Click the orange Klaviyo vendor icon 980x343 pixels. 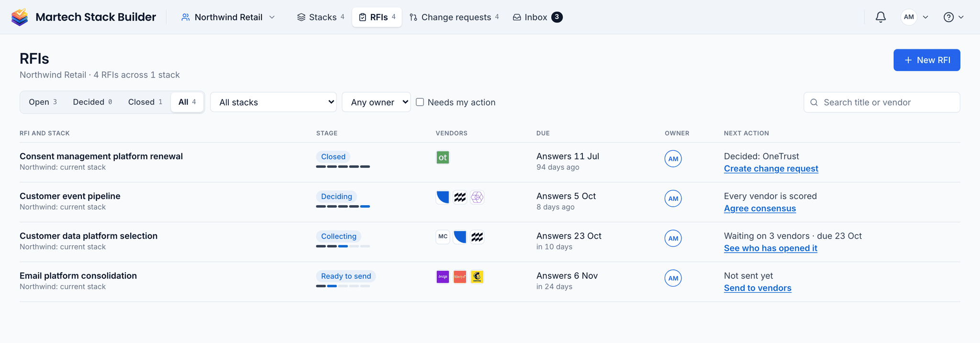point(460,277)
